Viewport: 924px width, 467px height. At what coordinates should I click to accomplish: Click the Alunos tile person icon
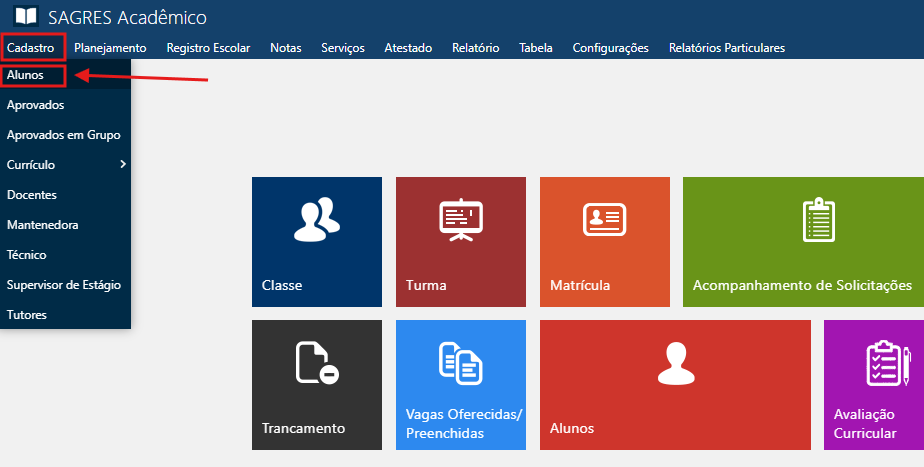[674, 363]
